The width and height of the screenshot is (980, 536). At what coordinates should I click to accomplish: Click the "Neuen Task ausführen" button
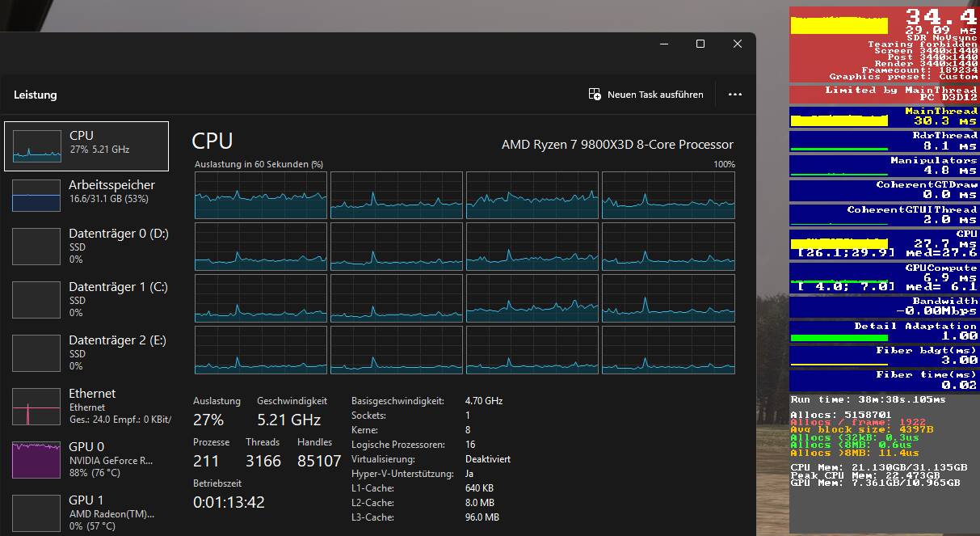click(x=646, y=94)
